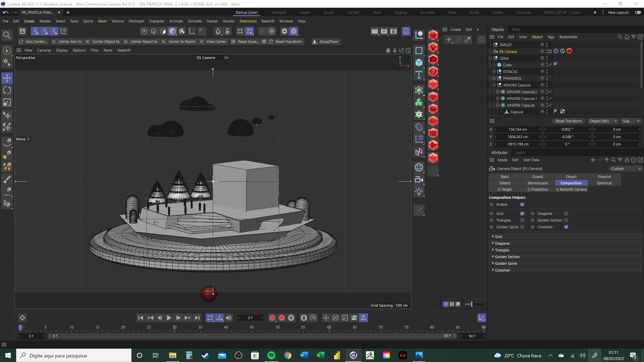Open the MoGraph menu
This screenshot has width=644, height=362.
click(x=136, y=21)
